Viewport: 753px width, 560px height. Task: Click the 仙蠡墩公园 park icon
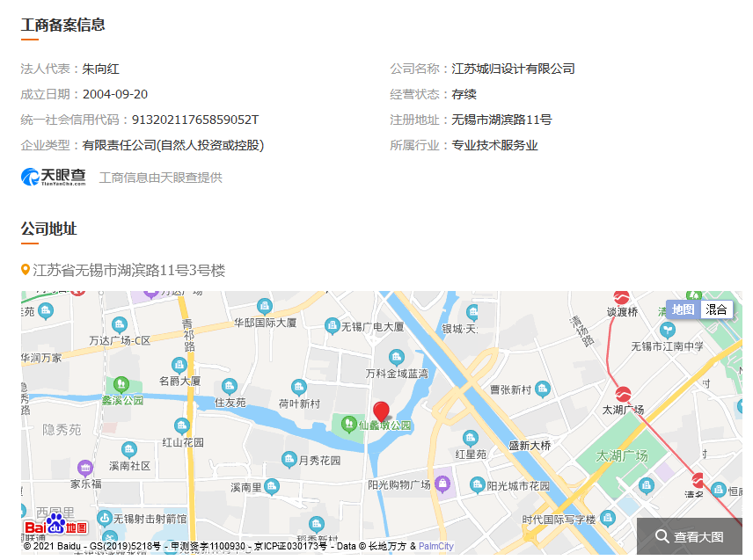[348, 424]
